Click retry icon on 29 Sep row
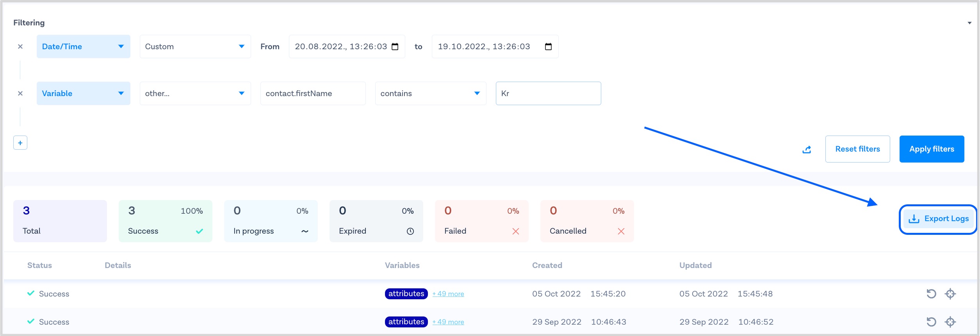 931,322
